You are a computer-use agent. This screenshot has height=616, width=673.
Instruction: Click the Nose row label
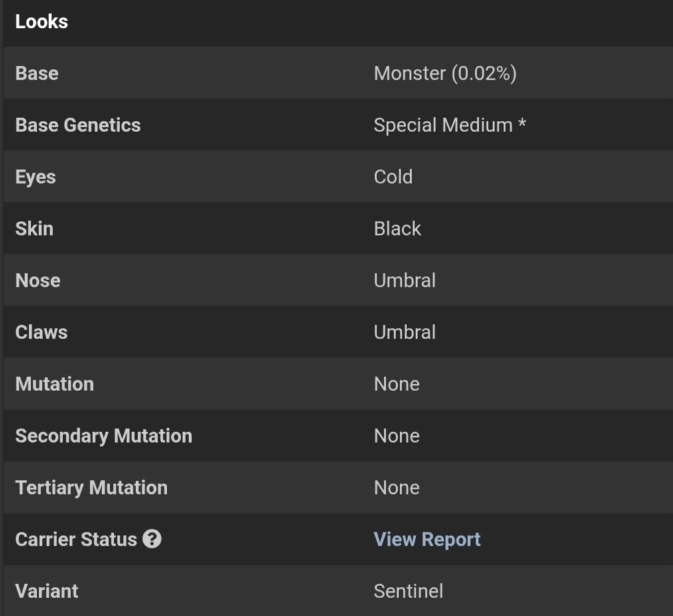[x=38, y=280]
